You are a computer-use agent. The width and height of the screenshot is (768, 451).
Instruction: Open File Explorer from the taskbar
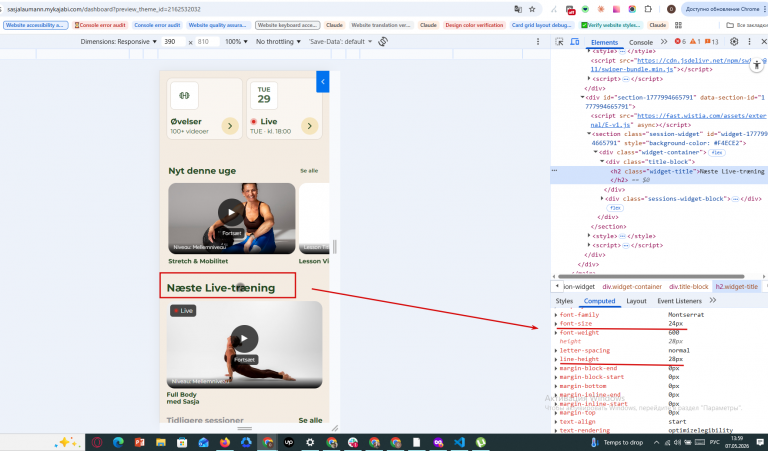[161, 442]
